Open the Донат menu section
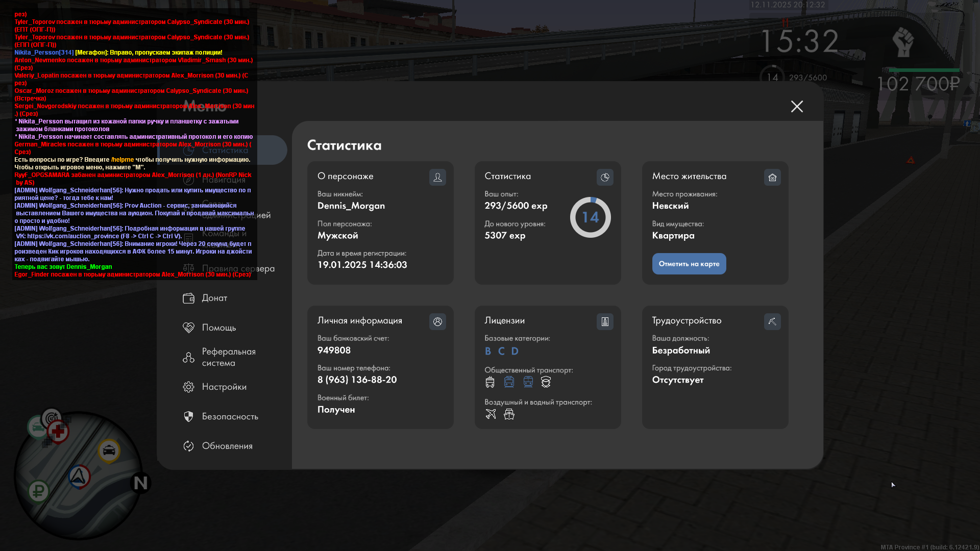The width and height of the screenshot is (980, 551). 214,298
